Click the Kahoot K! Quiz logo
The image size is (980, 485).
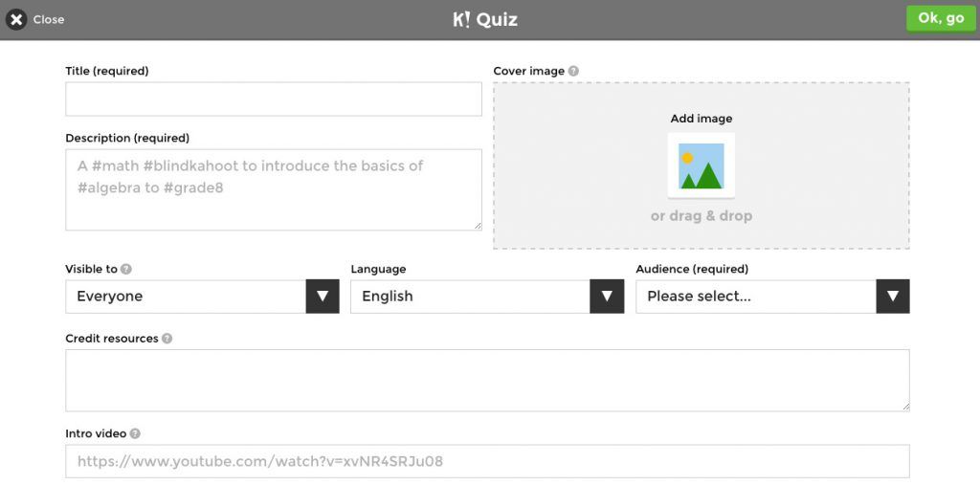coord(485,19)
